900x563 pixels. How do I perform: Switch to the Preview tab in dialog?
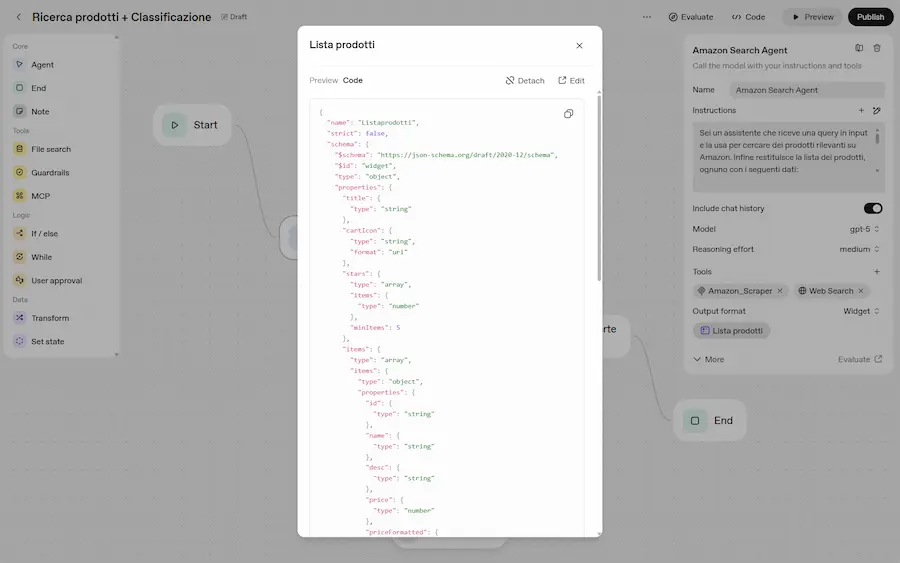(323, 80)
